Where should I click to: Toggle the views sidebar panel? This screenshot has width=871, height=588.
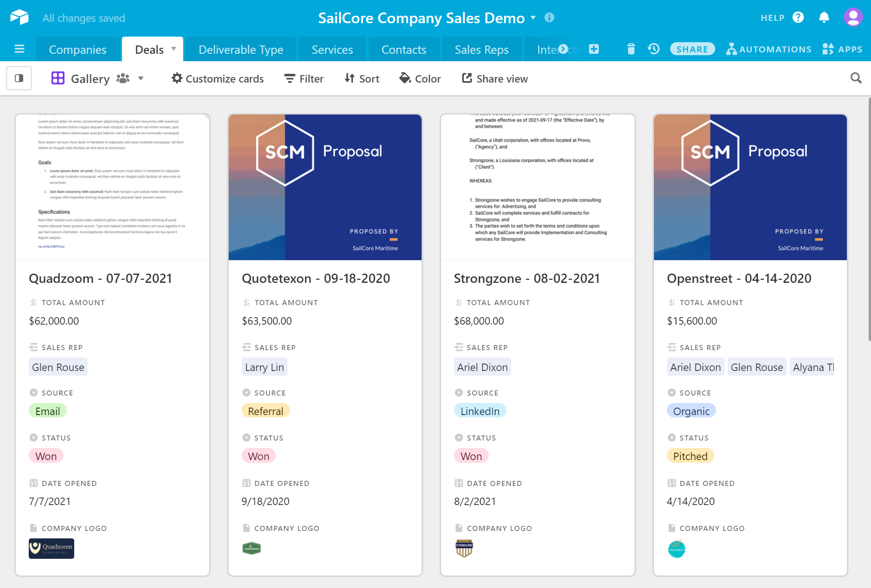pyautogui.click(x=19, y=78)
